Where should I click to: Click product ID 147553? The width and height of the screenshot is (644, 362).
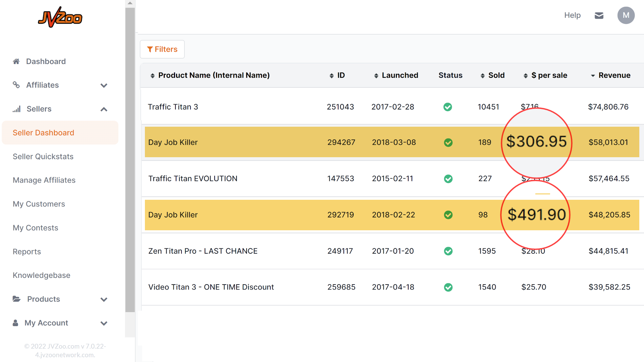coord(341,179)
